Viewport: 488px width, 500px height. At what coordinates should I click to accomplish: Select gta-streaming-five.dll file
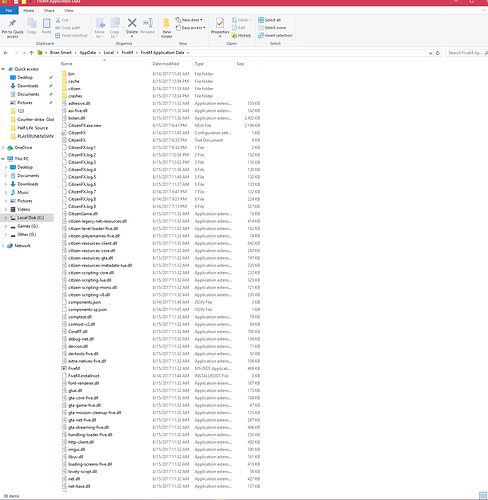[88, 427]
